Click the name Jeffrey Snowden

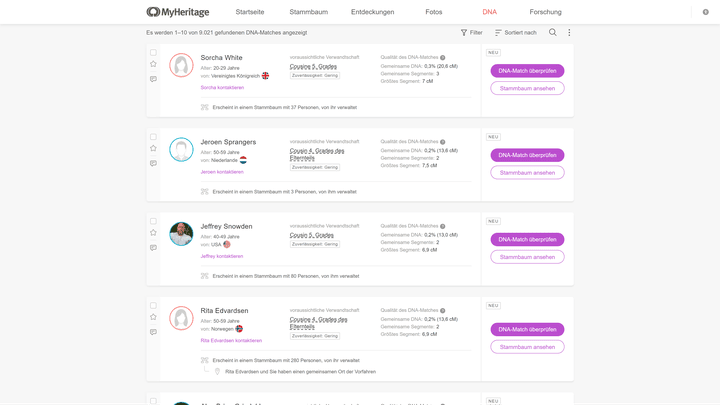point(226,226)
